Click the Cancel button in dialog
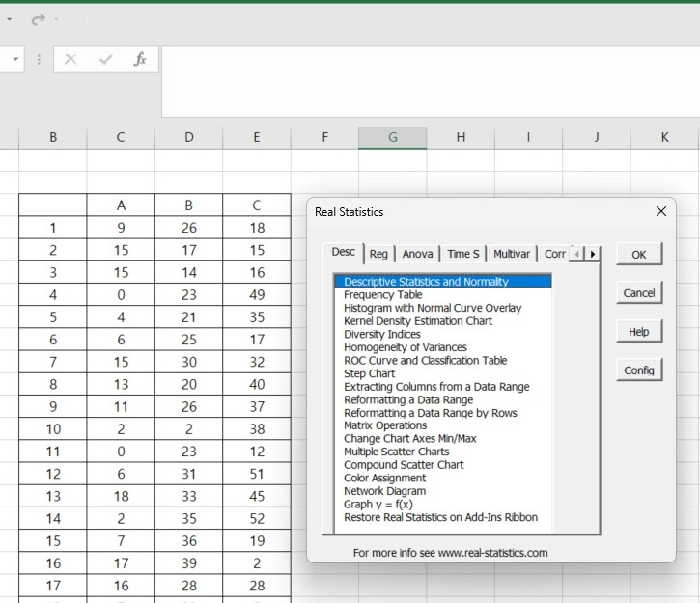The width and height of the screenshot is (700, 603). coord(639,293)
